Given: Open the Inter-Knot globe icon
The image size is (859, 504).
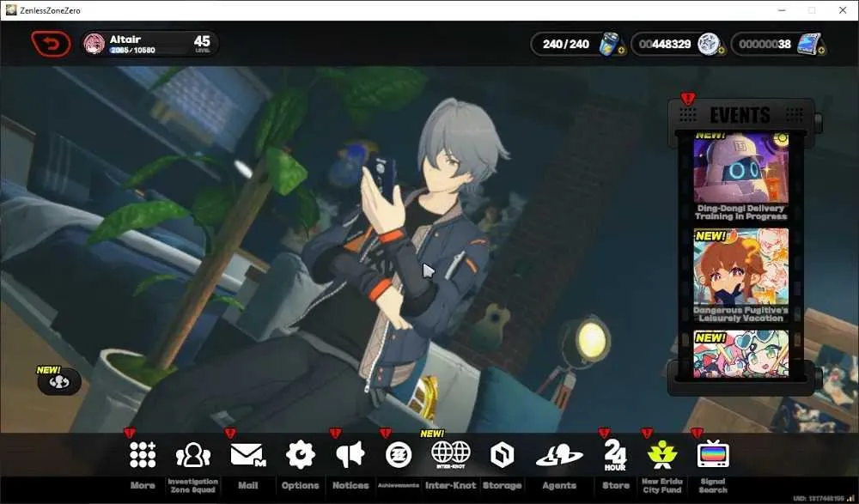Looking at the screenshot, I should [451, 455].
